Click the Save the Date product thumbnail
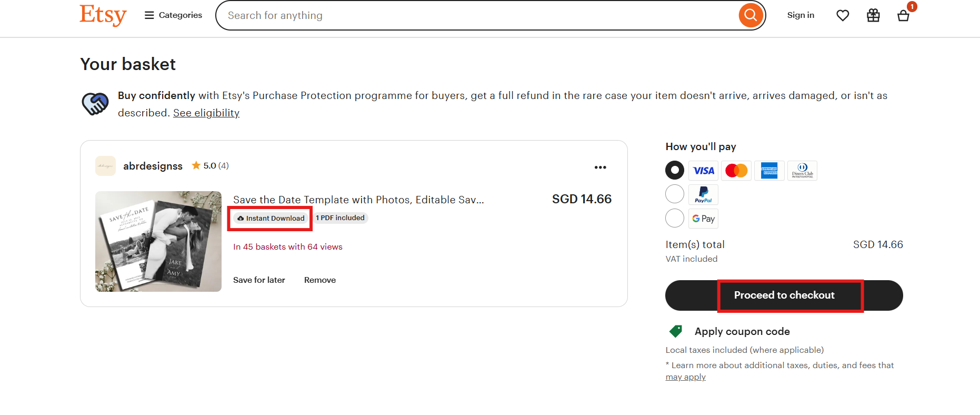Image resolution: width=980 pixels, height=415 pixels. click(x=158, y=241)
